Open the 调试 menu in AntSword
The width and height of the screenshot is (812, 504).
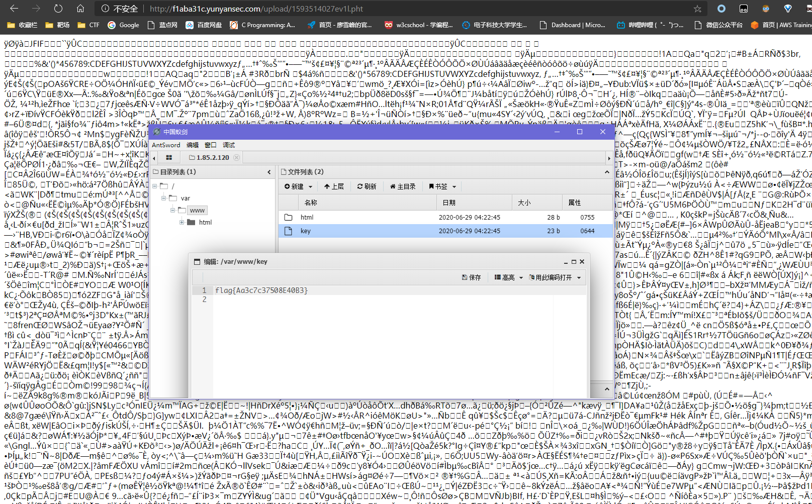coord(229,145)
